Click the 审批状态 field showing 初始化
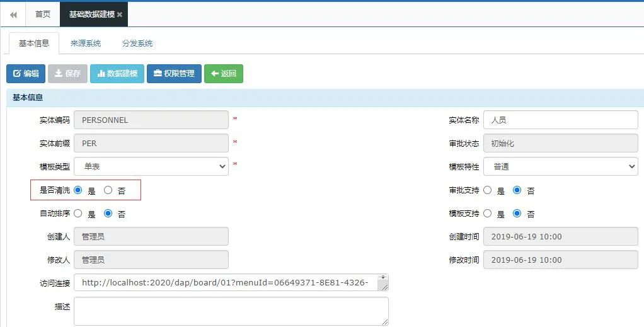This screenshot has width=644, height=327. pos(561,144)
